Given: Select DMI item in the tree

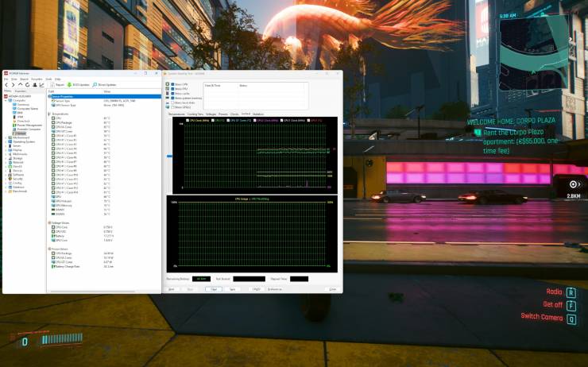Looking at the screenshot, I should pyautogui.click(x=18, y=113).
